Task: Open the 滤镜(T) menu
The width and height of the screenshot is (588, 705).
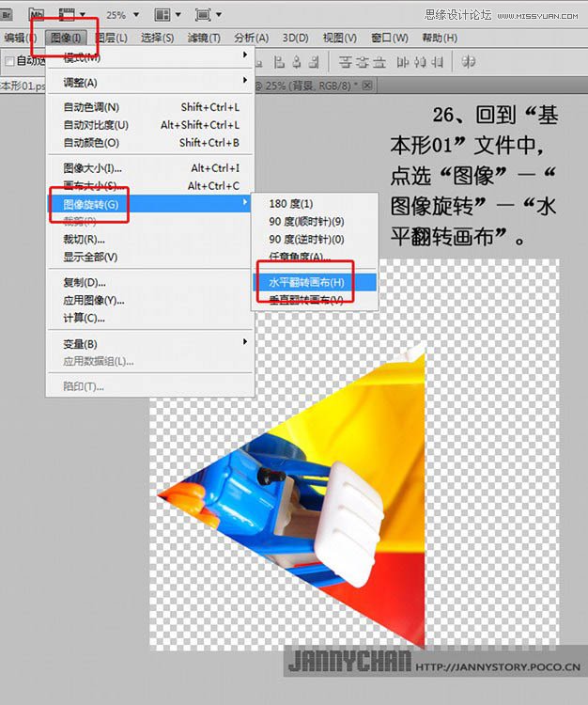Action: pyautogui.click(x=204, y=38)
